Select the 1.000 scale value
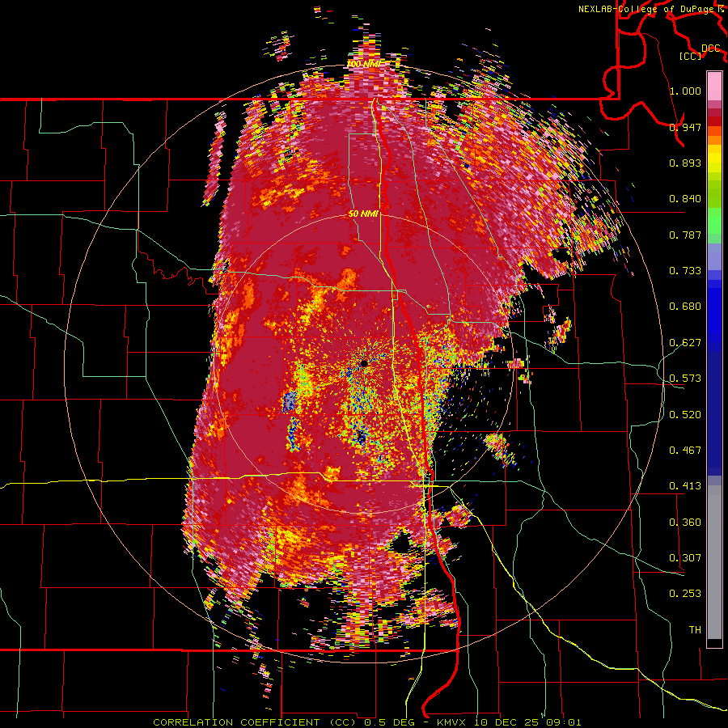The width and height of the screenshot is (728, 728). coord(685,91)
